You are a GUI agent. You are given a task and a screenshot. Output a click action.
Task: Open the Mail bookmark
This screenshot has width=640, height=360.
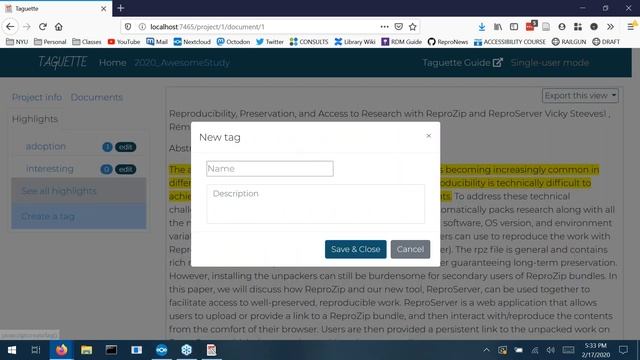click(157, 42)
